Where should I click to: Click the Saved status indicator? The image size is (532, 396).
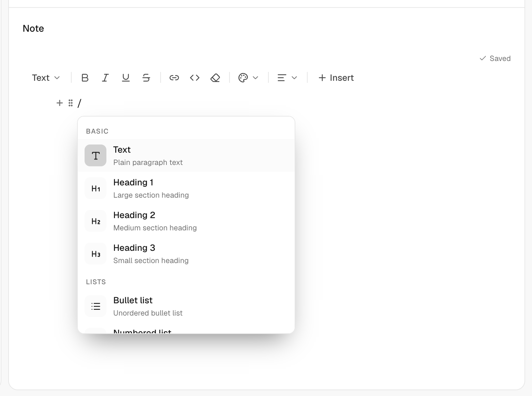pyautogui.click(x=495, y=59)
